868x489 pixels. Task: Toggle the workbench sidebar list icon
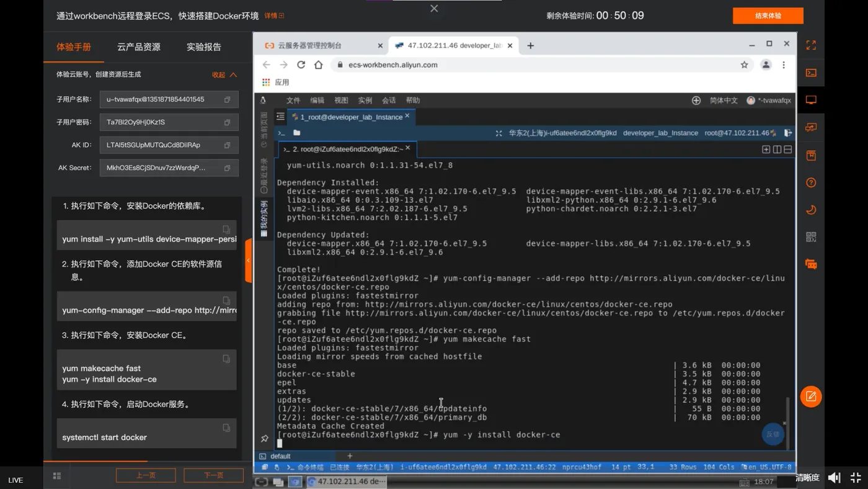pos(280,116)
